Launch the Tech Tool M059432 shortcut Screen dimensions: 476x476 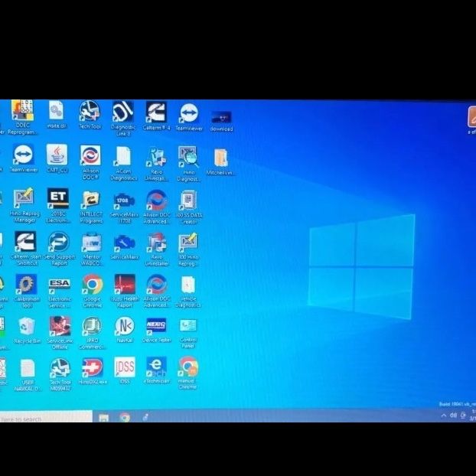click(60, 375)
